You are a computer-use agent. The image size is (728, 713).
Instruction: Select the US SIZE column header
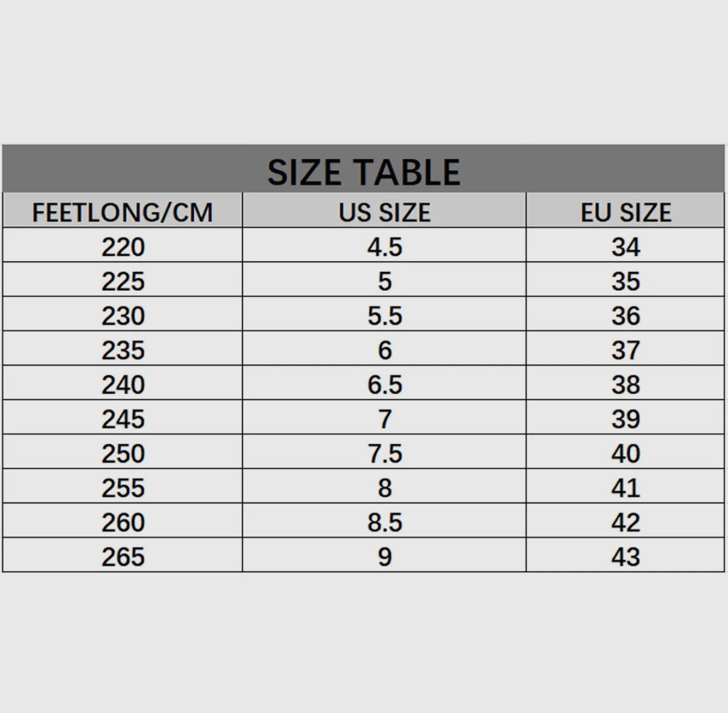tap(384, 212)
